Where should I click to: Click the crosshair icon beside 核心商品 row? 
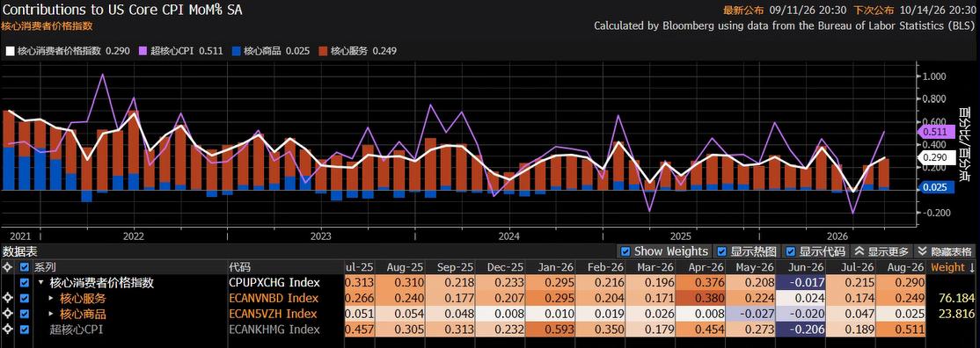[x=7, y=314]
